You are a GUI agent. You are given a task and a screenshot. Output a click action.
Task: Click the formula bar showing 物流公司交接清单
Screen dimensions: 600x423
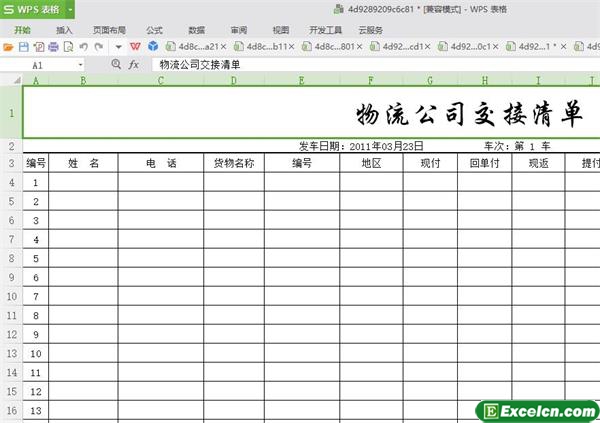(x=370, y=64)
